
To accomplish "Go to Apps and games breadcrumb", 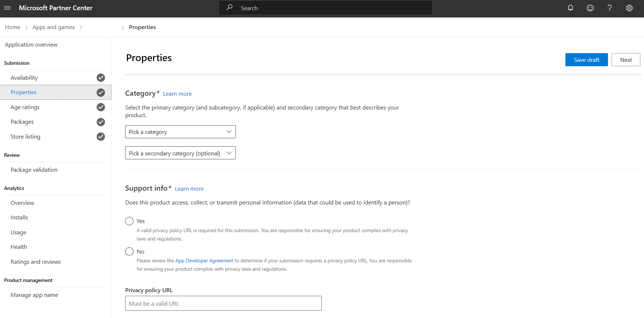I will pos(53,27).
